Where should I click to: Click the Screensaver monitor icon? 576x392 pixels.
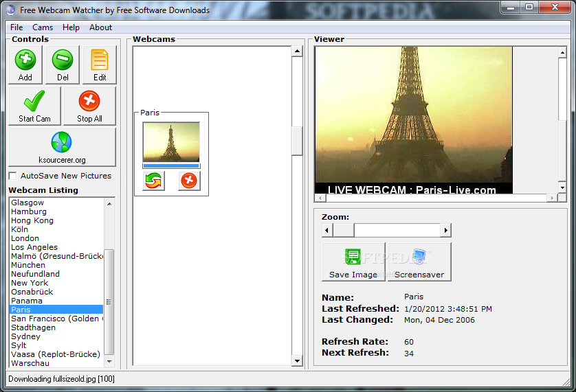coord(419,257)
